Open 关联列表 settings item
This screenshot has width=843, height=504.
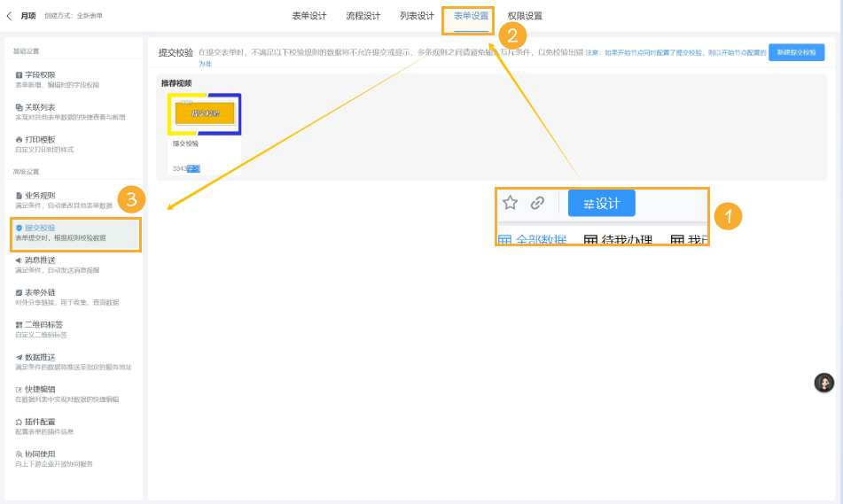click(x=74, y=112)
